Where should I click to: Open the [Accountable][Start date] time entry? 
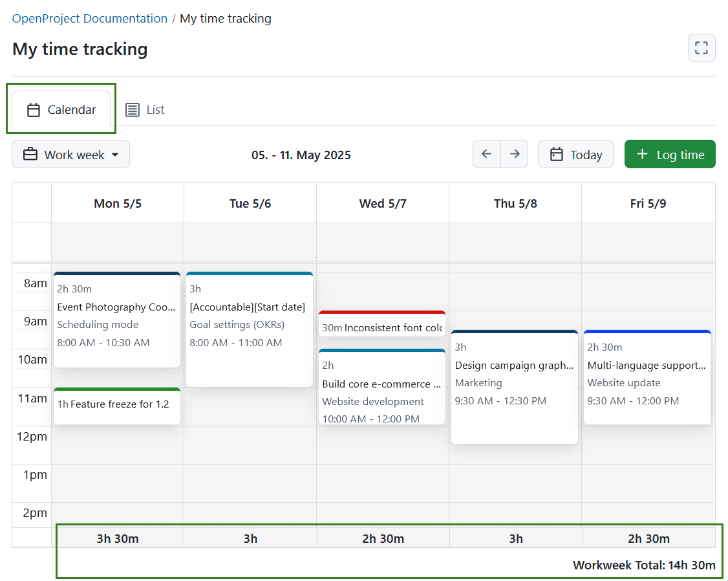tap(250, 329)
